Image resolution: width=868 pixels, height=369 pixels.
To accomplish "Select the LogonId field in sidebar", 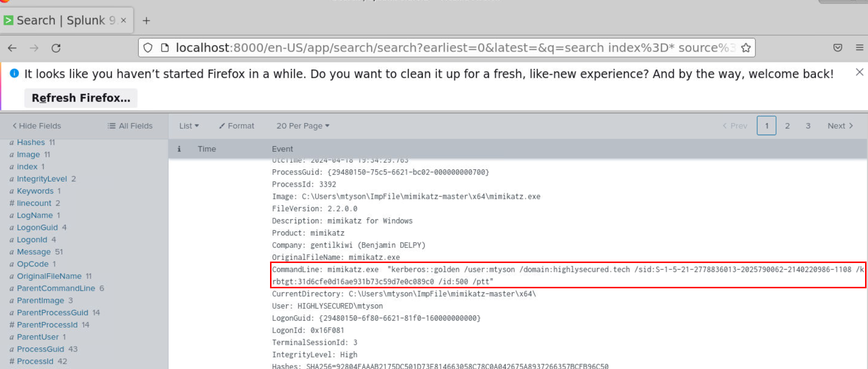I will (32, 240).
